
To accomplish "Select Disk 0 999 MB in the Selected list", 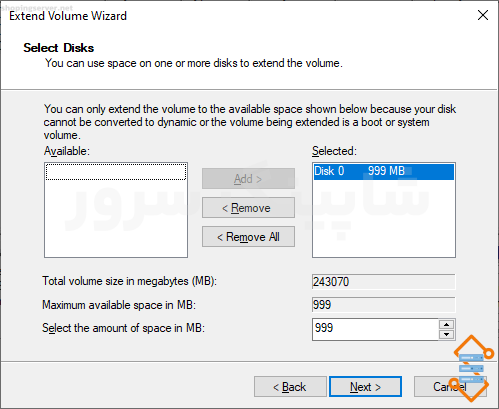I will 384,171.
